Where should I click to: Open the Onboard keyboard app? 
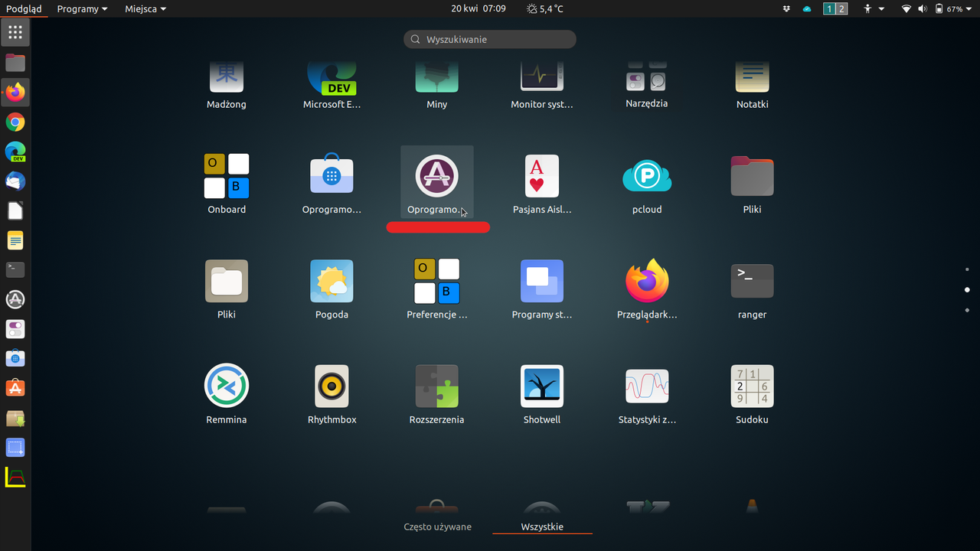pyautogui.click(x=227, y=184)
